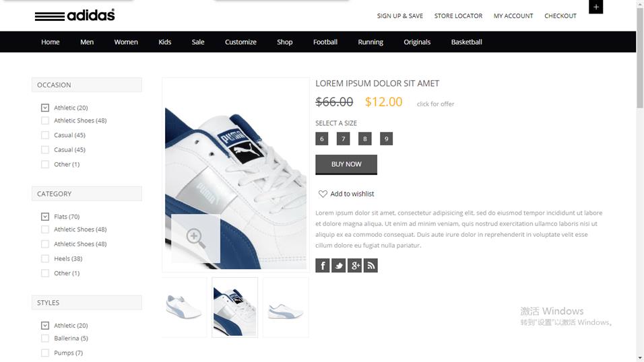The height and width of the screenshot is (362, 644).
Task: Click the Twitter bird share icon
Action: click(x=338, y=266)
